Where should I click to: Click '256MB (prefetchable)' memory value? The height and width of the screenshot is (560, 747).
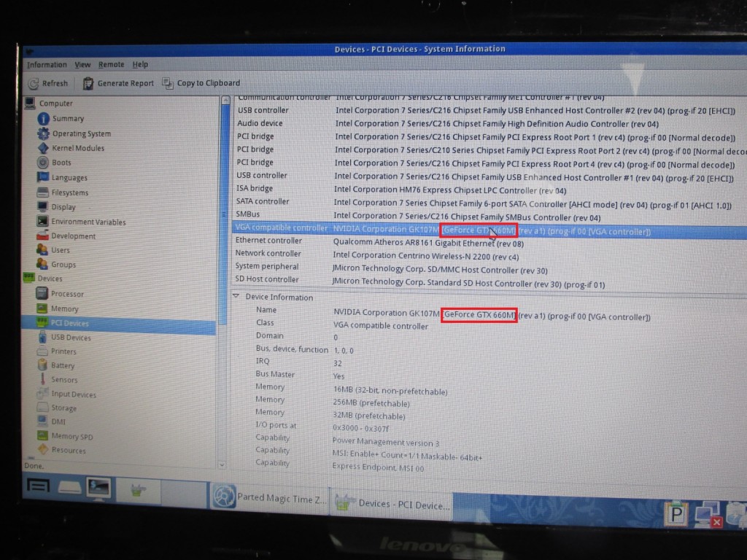[371, 403]
